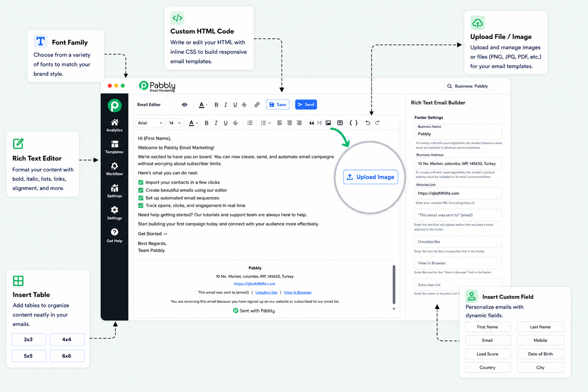This screenshot has width=588, height=392.
Task: Open Analytics in the sidebar
Action: (114, 125)
